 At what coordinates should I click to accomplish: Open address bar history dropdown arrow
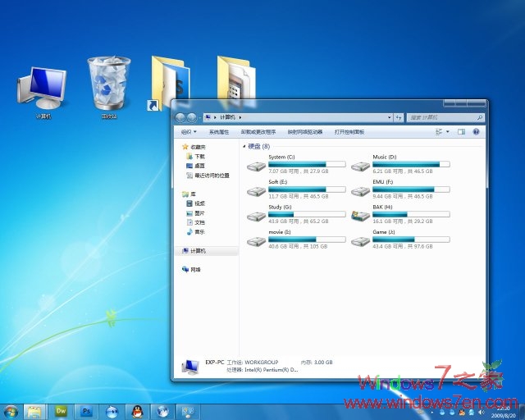click(389, 117)
